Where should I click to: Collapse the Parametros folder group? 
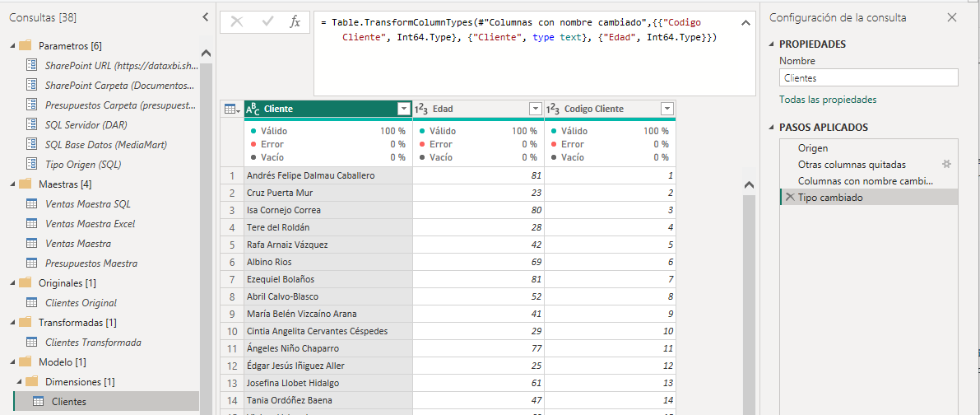pyautogui.click(x=12, y=45)
